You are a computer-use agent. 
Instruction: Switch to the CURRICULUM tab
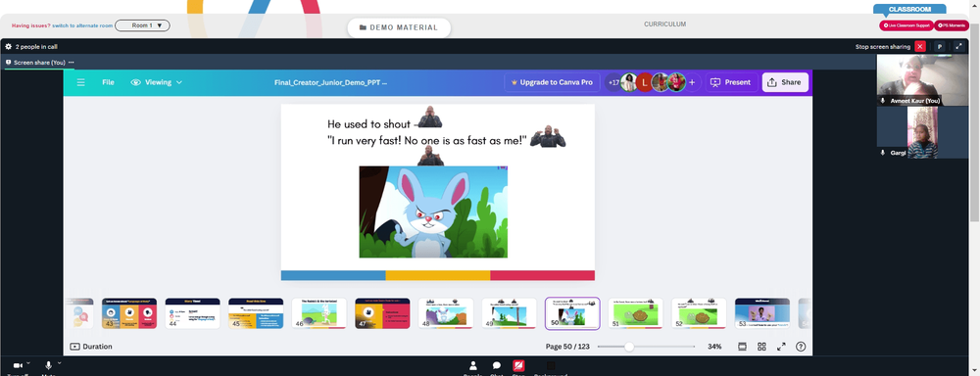(x=665, y=24)
